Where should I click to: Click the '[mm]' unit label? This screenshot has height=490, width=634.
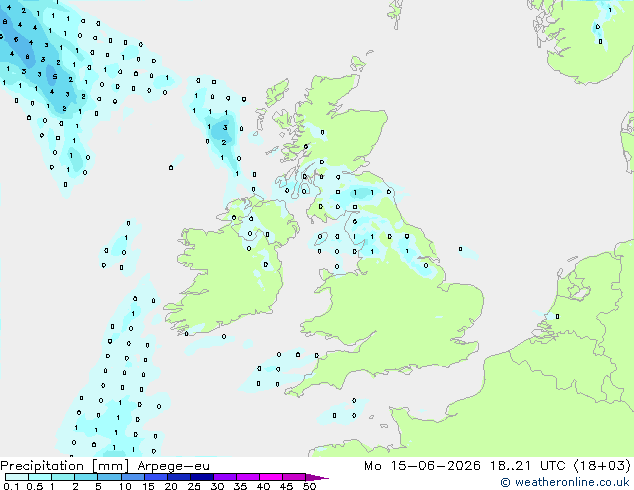(x=111, y=466)
